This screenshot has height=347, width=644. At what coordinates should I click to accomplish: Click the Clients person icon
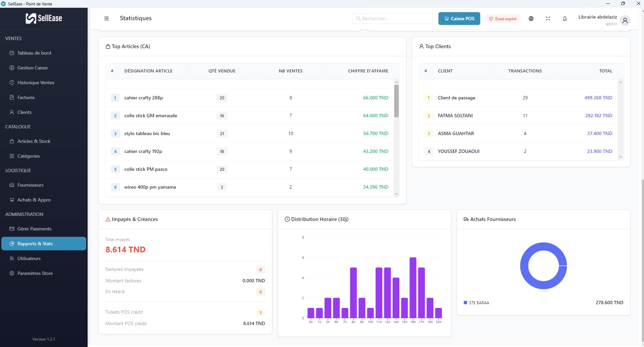click(12, 112)
